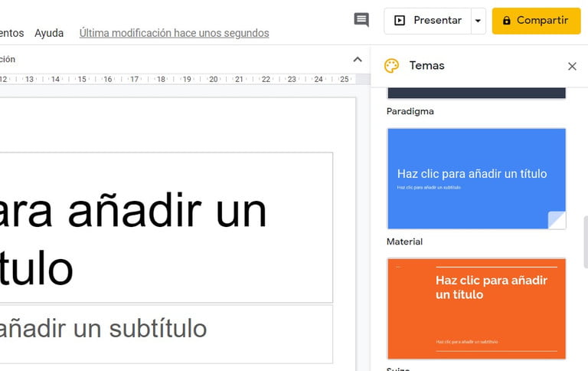Image resolution: width=588 pixels, height=371 pixels.
Task: Click the Temas palette icon
Action: [x=391, y=66]
